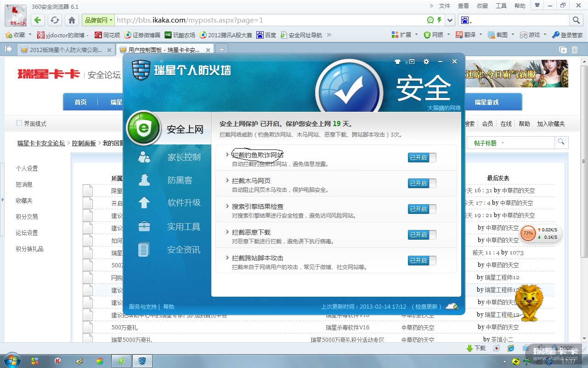Go back using the green browser back arrow
The width and height of the screenshot is (588, 368).
coord(38,20)
